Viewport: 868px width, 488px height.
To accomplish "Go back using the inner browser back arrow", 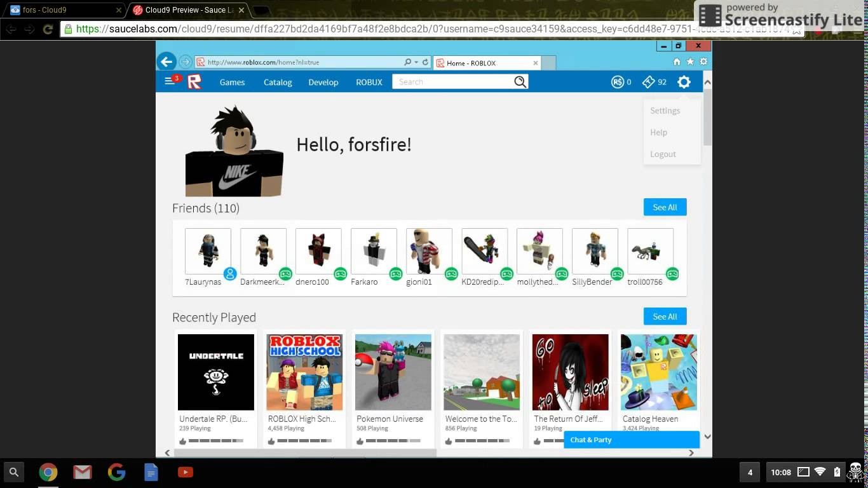I will (166, 62).
